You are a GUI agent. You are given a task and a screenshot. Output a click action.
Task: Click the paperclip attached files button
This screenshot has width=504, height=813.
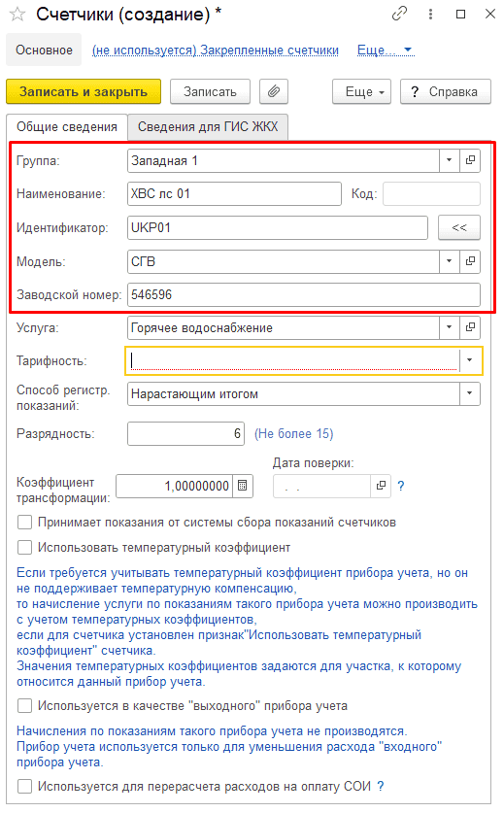(x=274, y=91)
